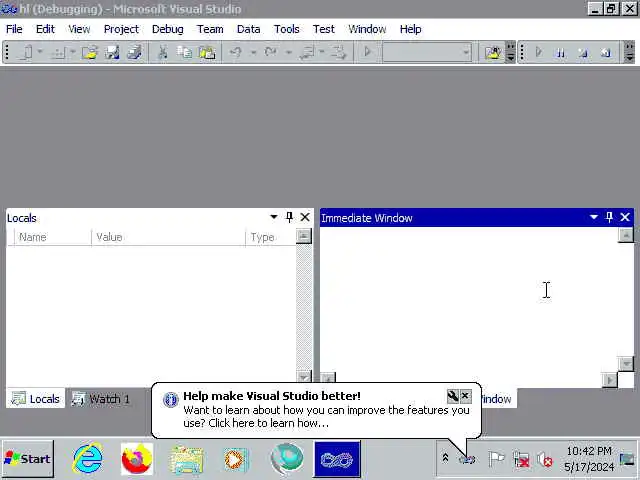Click scroll up arrow in Locals panel
This screenshot has height=480, width=640.
point(304,236)
